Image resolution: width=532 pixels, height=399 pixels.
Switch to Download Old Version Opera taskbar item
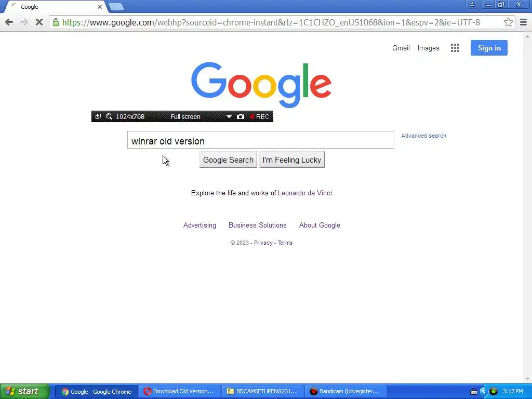click(179, 392)
